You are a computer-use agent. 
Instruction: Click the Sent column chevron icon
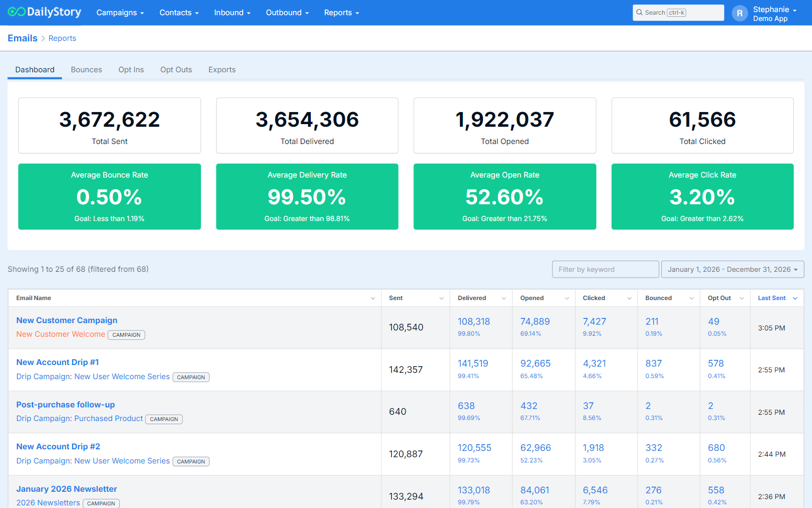(x=442, y=299)
